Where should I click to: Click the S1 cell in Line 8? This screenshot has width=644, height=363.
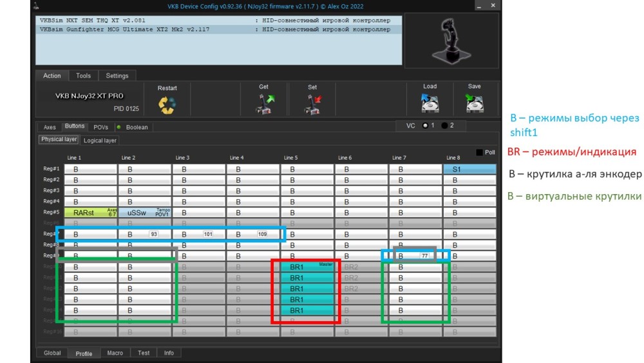(x=469, y=169)
